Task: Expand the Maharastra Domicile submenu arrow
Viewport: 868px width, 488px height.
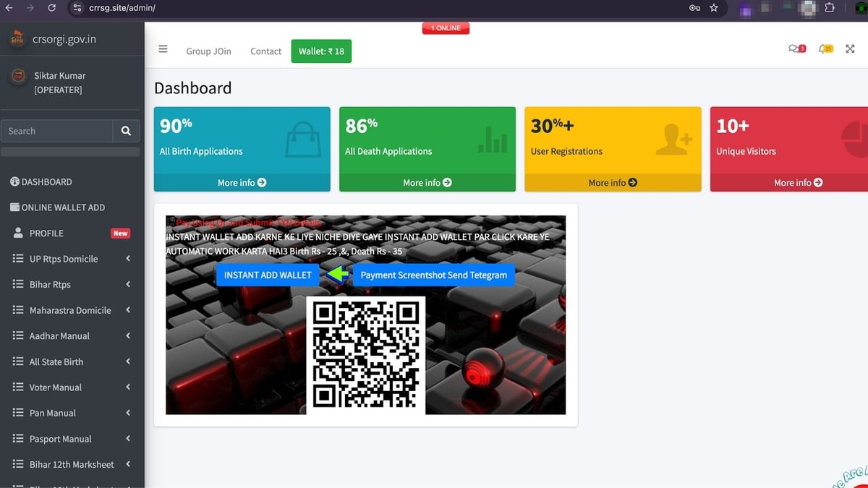Action: (x=128, y=310)
